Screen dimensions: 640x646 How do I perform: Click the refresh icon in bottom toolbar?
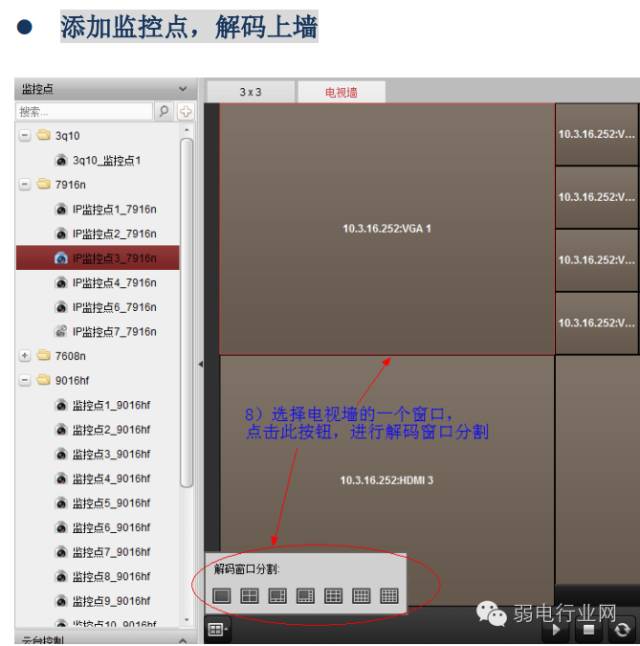pos(622,630)
